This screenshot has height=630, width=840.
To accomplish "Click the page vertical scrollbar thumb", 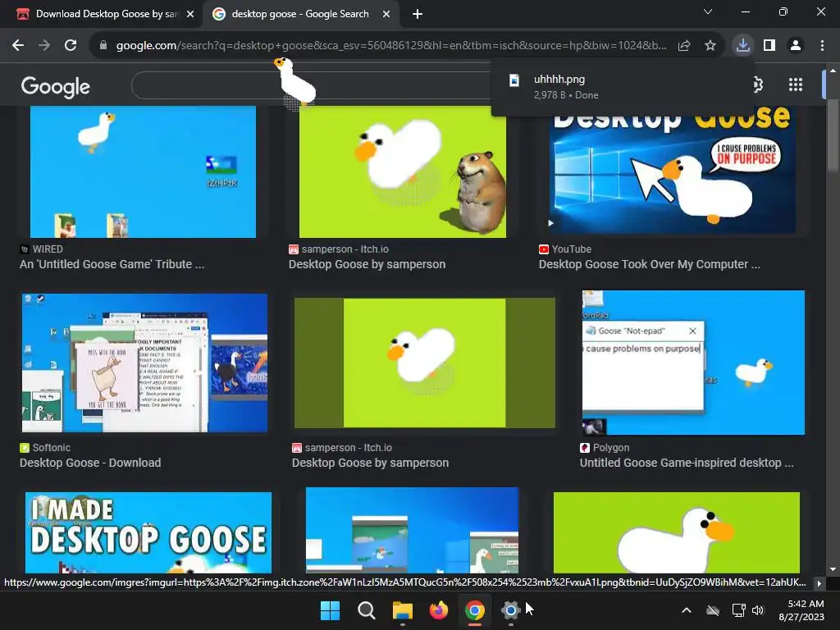I will [833, 134].
